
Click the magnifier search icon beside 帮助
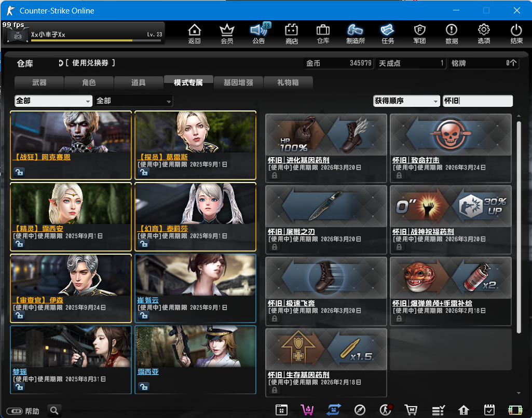tap(54, 411)
